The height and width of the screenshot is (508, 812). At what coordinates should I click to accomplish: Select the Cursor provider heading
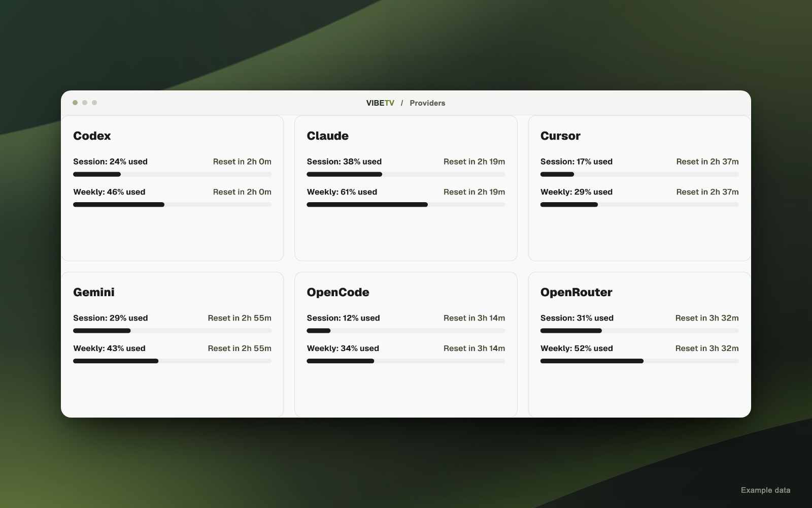pyautogui.click(x=560, y=136)
